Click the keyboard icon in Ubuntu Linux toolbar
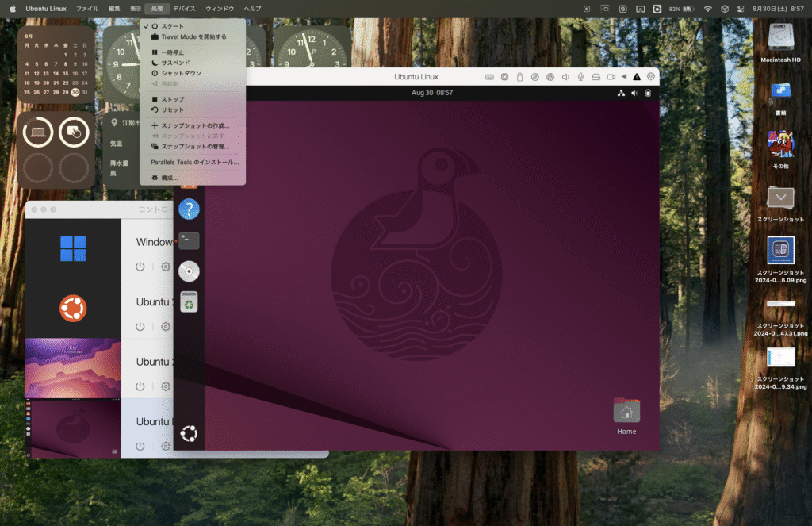Image resolution: width=812 pixels, height=526 pixels. point(489,77)
